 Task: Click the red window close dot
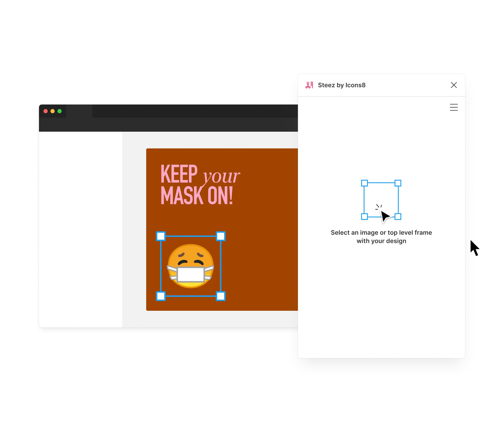point(45,111)
